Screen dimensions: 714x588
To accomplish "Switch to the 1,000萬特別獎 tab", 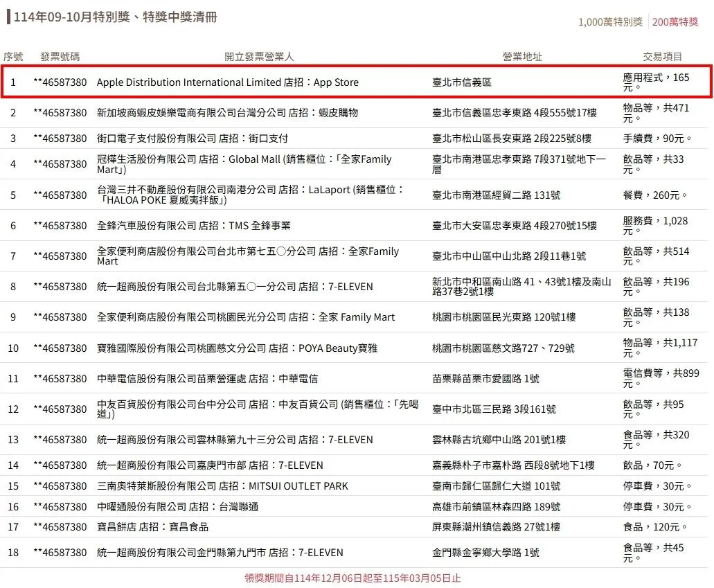I will [x=610, y=22].
